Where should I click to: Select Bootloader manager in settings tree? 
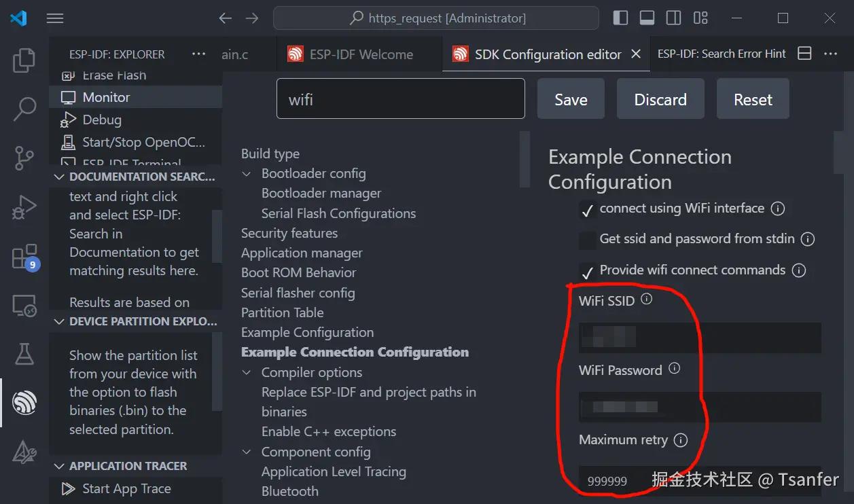(x=321, y=194)
